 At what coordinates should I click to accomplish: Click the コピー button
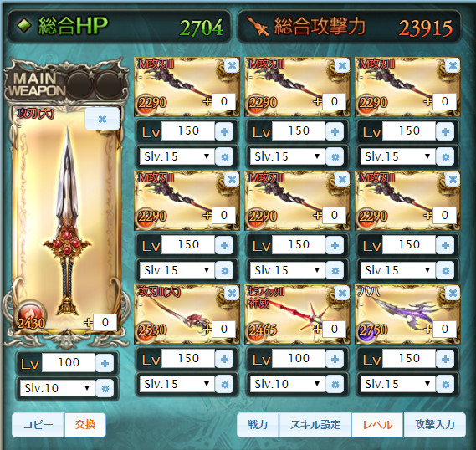[38, 425]
